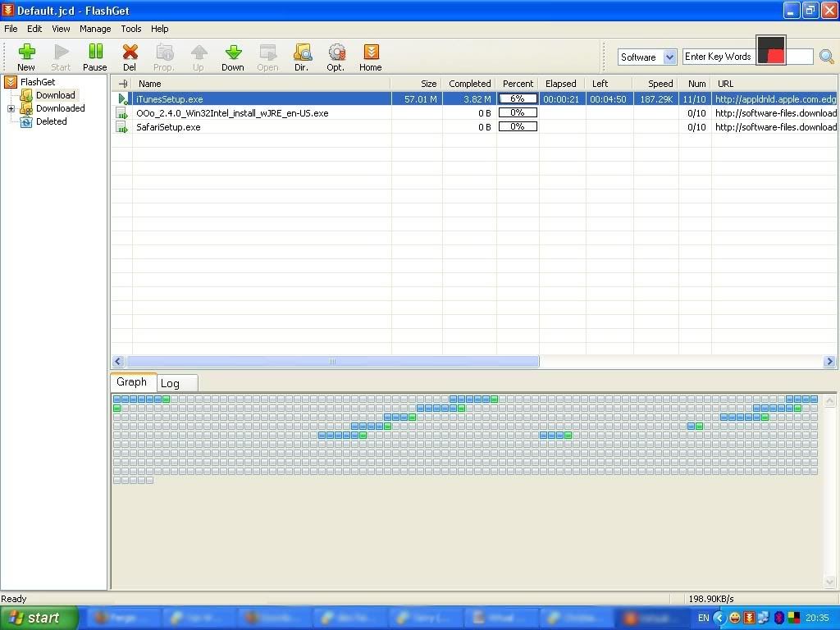Open the Dir. folder toolbar icon
This screenshot has height=630, width=840.
coord(302,57)
